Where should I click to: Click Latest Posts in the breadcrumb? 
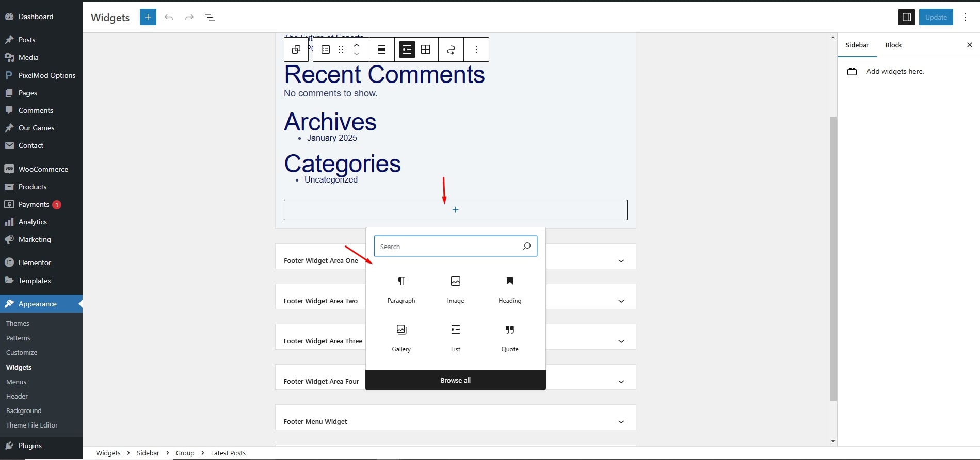tap(228, 453)
